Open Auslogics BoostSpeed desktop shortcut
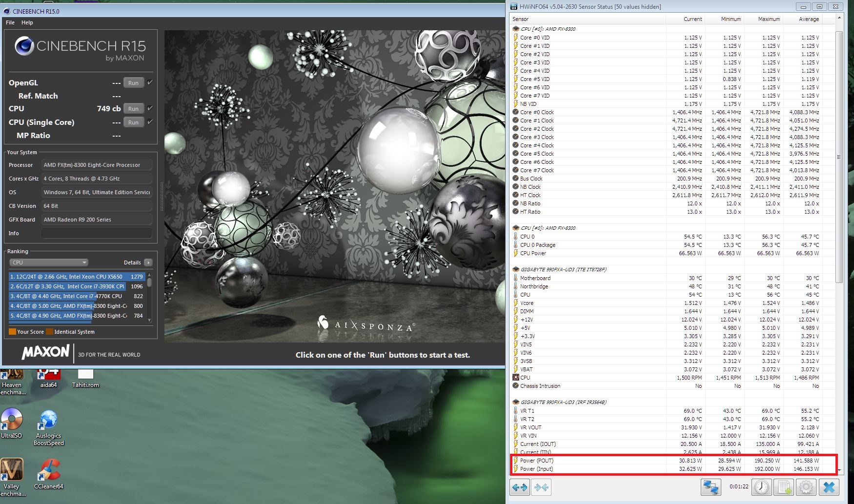Screen dimensions: 854x504 pyautogui.click(x=49, y=427)
